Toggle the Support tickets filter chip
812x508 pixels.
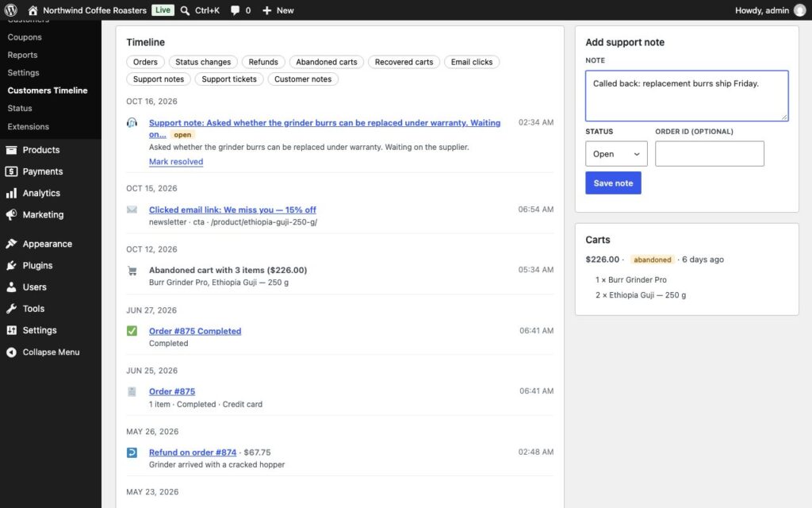coord(229,79)
